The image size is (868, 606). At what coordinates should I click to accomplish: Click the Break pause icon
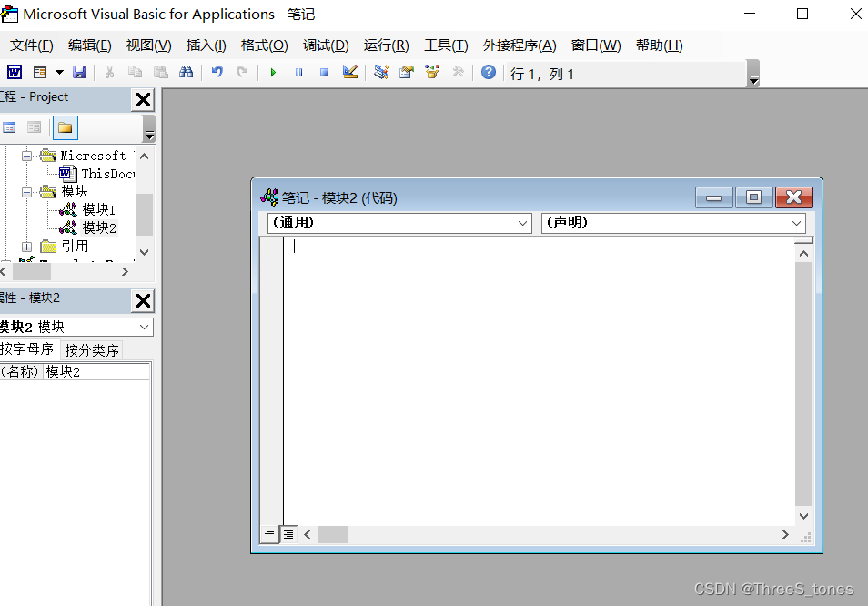299,73
